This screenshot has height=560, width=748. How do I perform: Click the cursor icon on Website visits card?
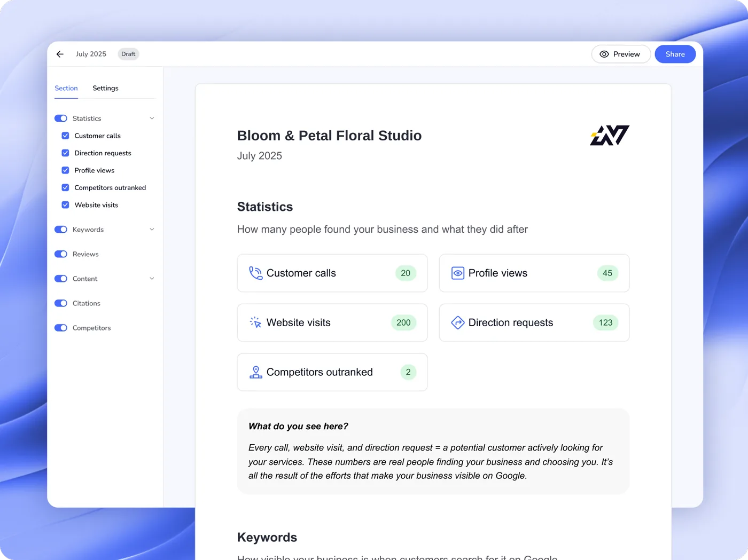(255, 322)
